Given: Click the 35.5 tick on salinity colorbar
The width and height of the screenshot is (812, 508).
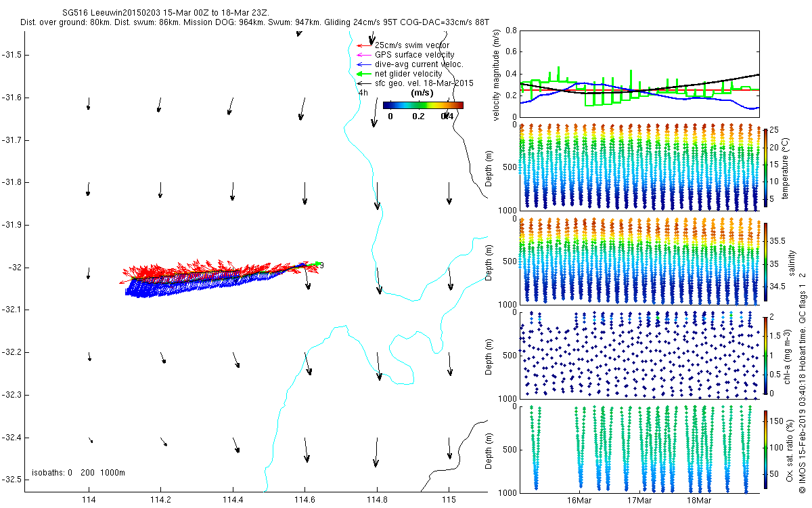Looking at the screenshot, I should point(777,241).
